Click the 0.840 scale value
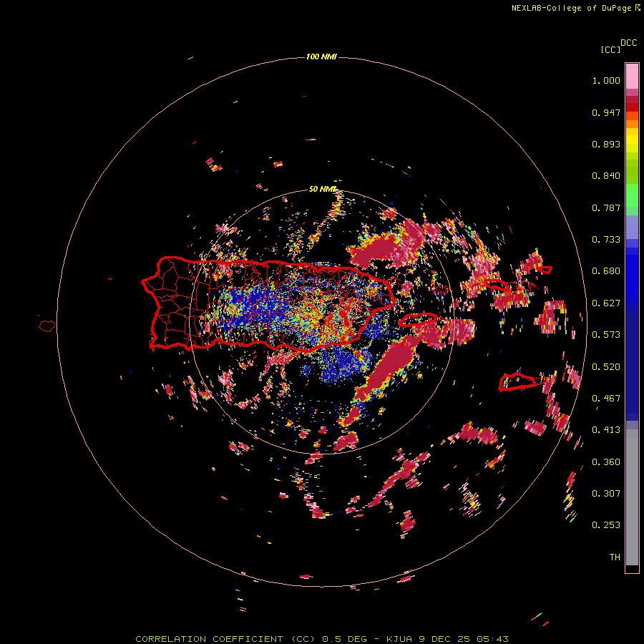The height and width of the screenshot is (644, 644). [x=606, y=176]
